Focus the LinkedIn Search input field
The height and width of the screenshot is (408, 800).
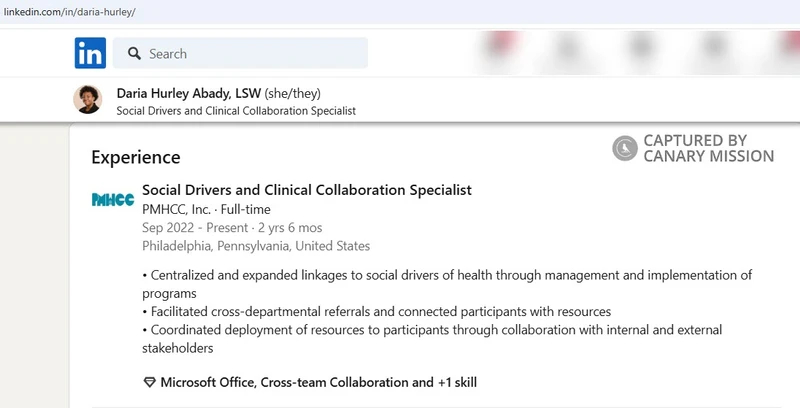240,53
